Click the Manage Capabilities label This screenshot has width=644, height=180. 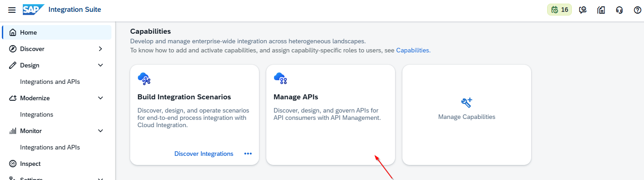coord(467,117)
